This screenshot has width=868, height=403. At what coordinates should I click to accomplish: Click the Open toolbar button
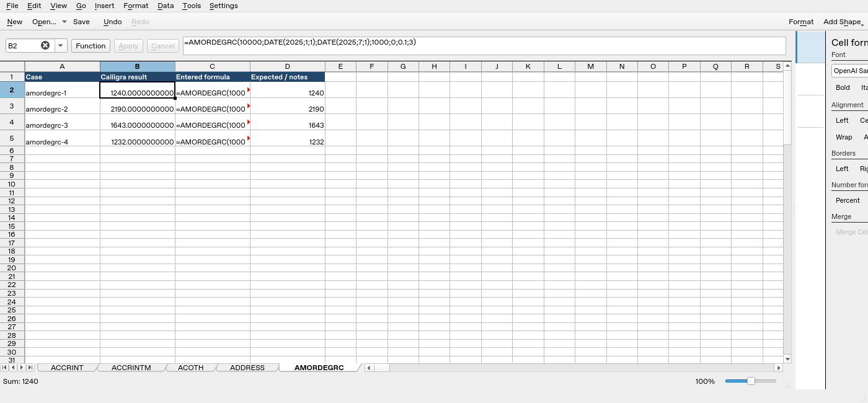coord(44,22)
